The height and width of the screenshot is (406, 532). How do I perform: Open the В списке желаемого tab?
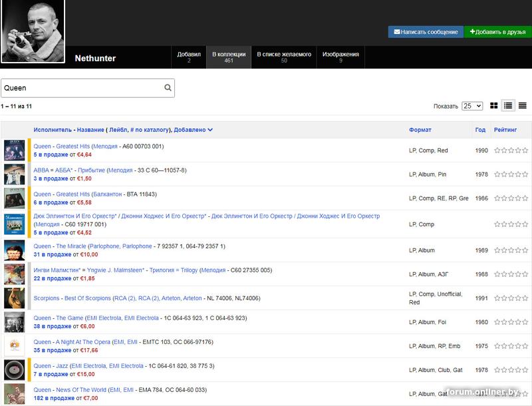(284, 57)
